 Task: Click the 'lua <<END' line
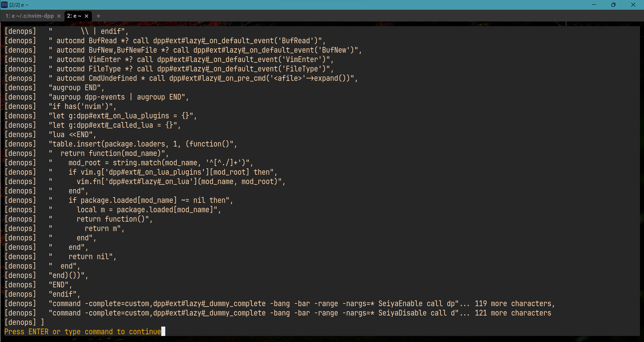pyautogui.click(x=72, y=134)
